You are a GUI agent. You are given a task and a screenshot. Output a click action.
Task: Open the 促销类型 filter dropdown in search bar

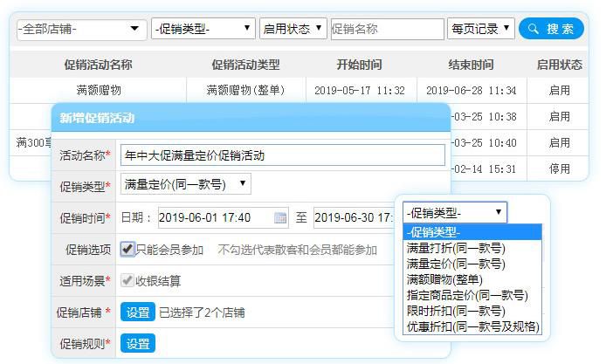pyautogui.click(x=203, y=29)
